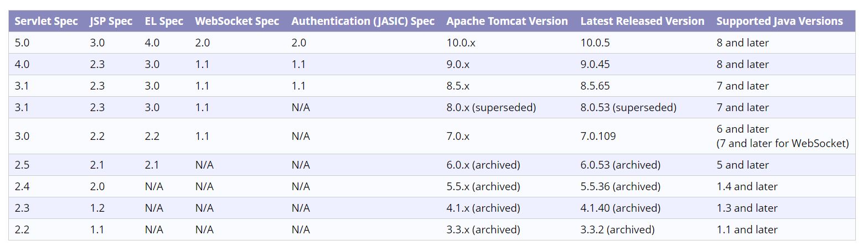Select the 7.0.109 released version cell
This screenshot has width=868, height=251.
(x=598, y=136)
